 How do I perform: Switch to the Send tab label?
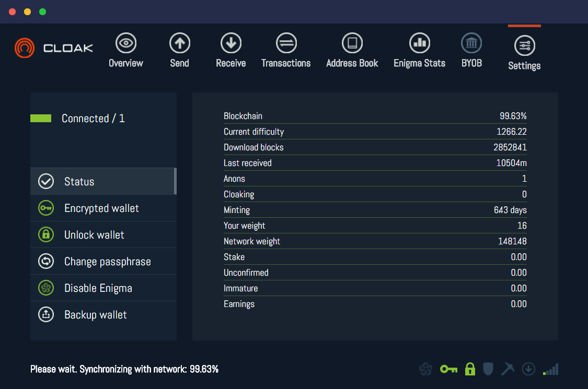(180, 63)
